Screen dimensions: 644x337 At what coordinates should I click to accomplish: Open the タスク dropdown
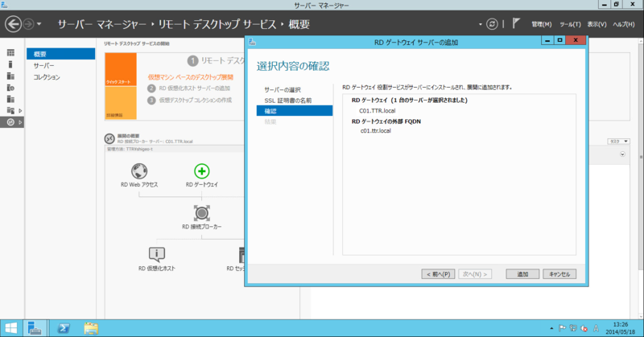point(618,142)
